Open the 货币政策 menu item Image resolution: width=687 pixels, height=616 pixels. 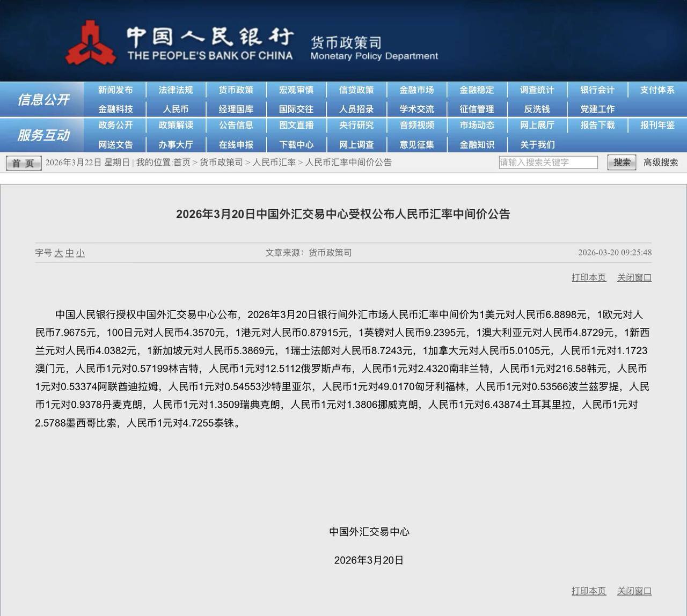236,90
